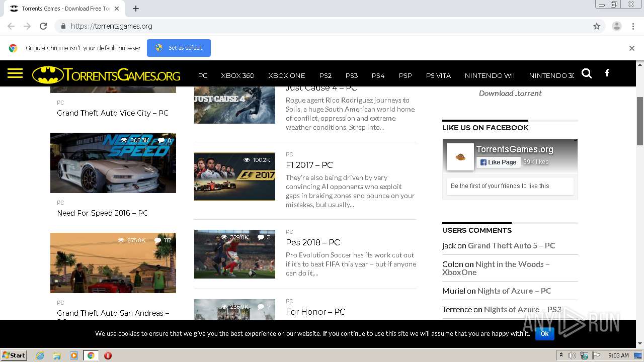
Task: Open the F1 2017 thumbnail
Action: (234, 176)
